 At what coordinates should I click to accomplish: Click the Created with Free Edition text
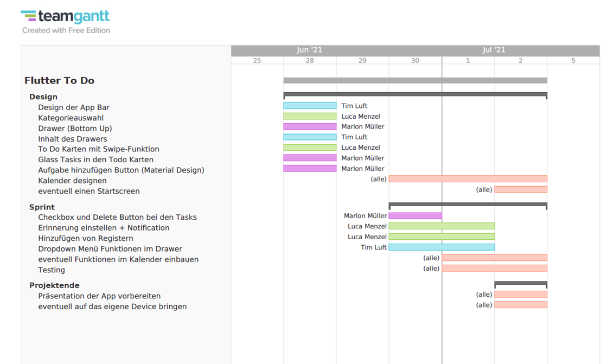(65, 30)
